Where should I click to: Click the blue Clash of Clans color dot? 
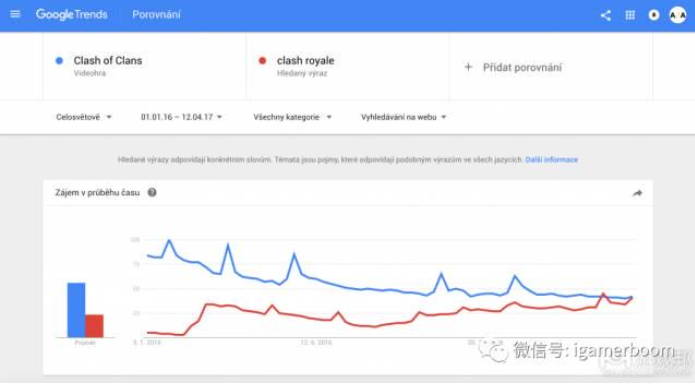[59, 61]
